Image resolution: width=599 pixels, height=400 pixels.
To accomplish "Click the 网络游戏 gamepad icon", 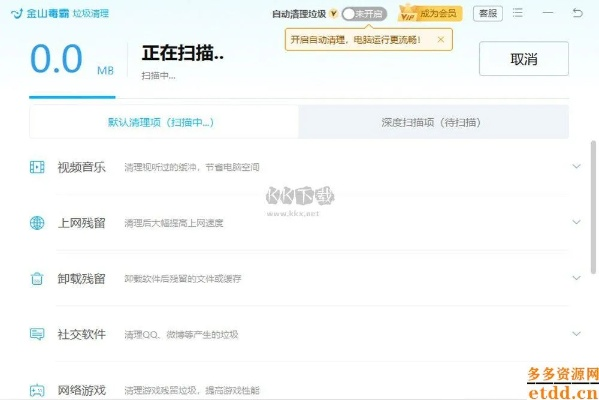I will [37, 390].
